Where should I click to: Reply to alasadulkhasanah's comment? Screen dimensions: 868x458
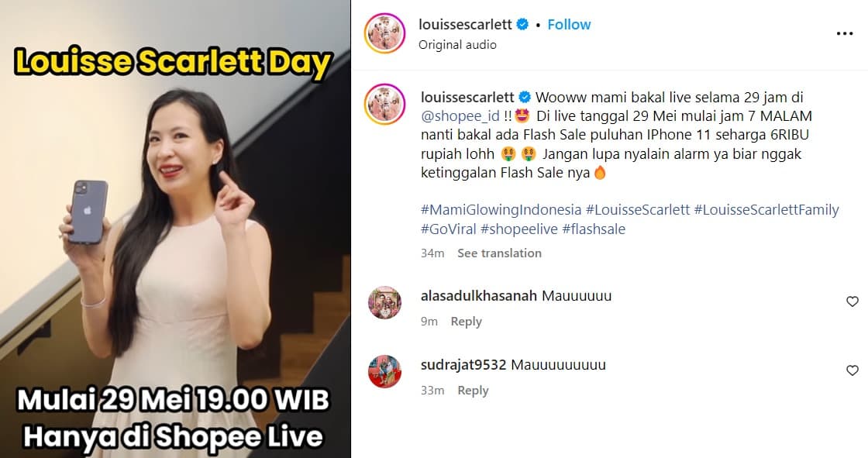[466, 322]
